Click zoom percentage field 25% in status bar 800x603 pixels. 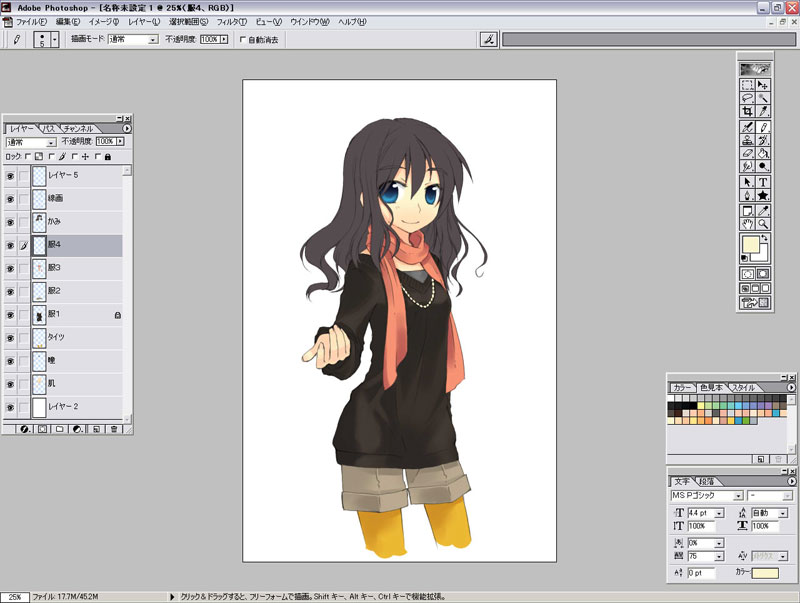pos(15,596)
